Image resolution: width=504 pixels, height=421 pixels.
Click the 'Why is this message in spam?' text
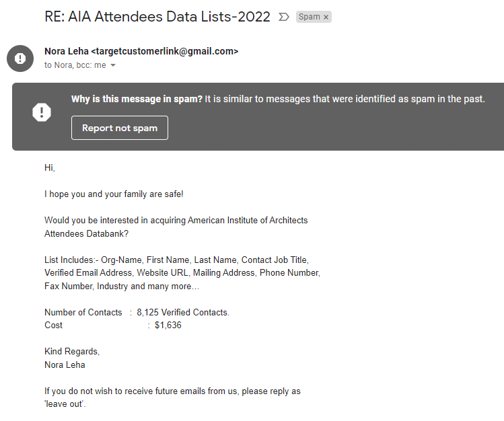(137, 99)
